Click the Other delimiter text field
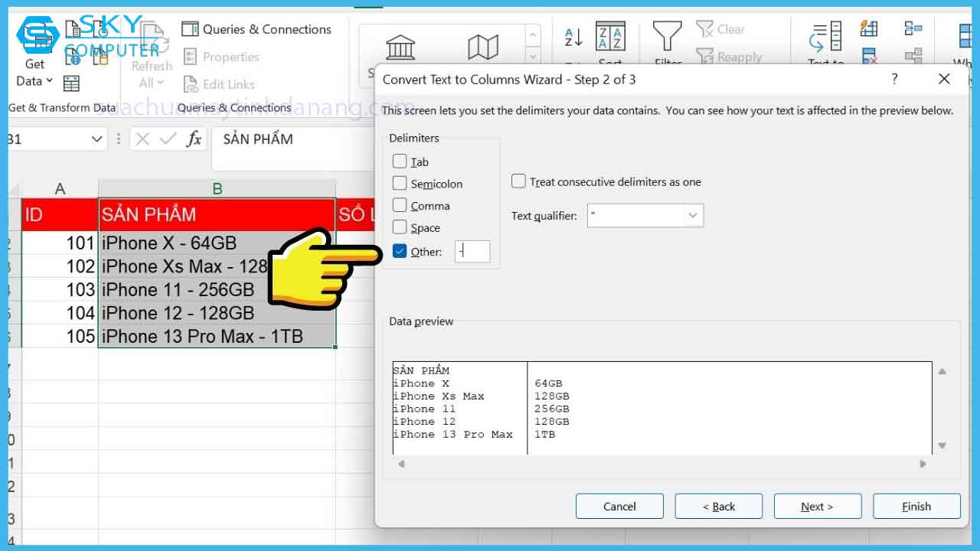 [x=472, y=251]
